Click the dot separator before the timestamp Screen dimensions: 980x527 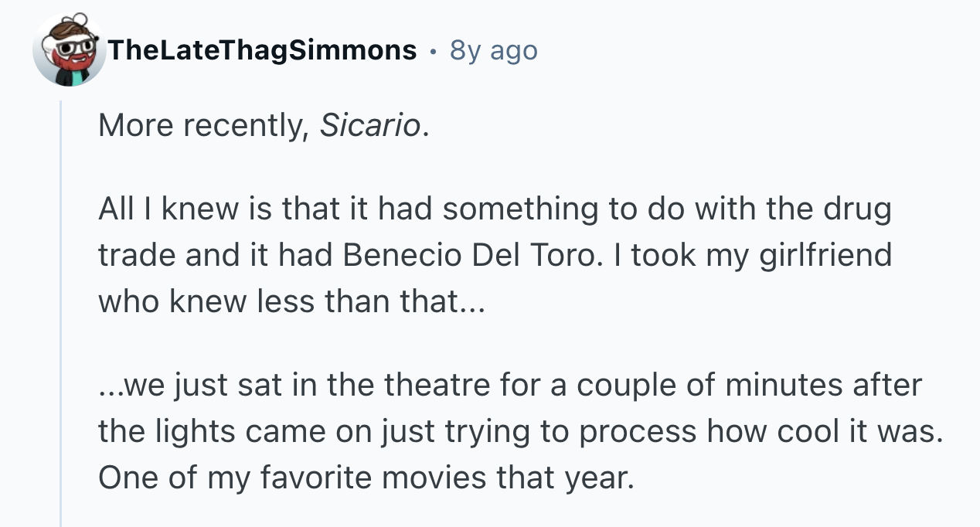(x=432, y=51)
